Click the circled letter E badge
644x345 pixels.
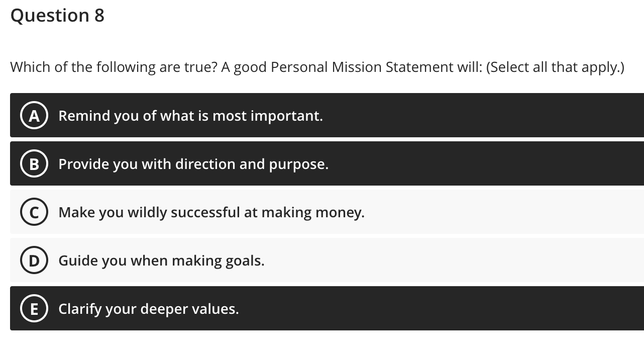pos(34,308)
